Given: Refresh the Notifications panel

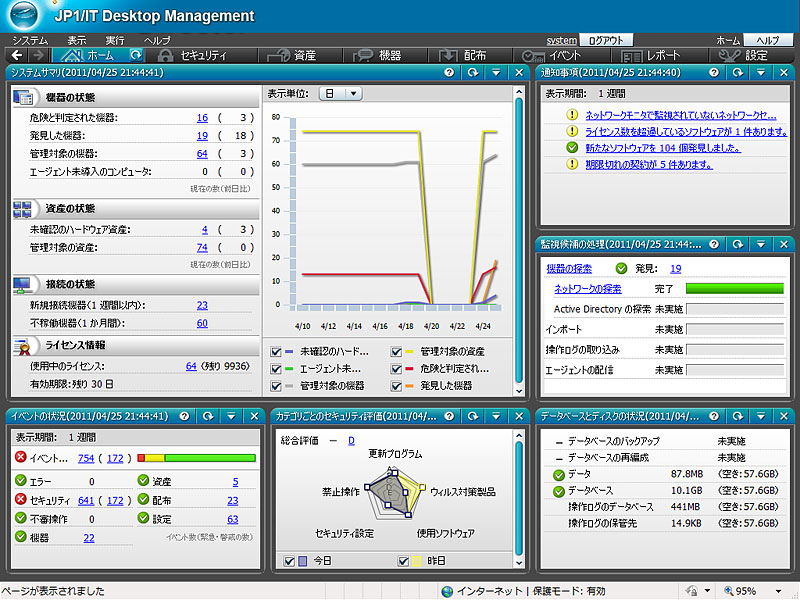Looking at the screenshot, I should (738, 73).
